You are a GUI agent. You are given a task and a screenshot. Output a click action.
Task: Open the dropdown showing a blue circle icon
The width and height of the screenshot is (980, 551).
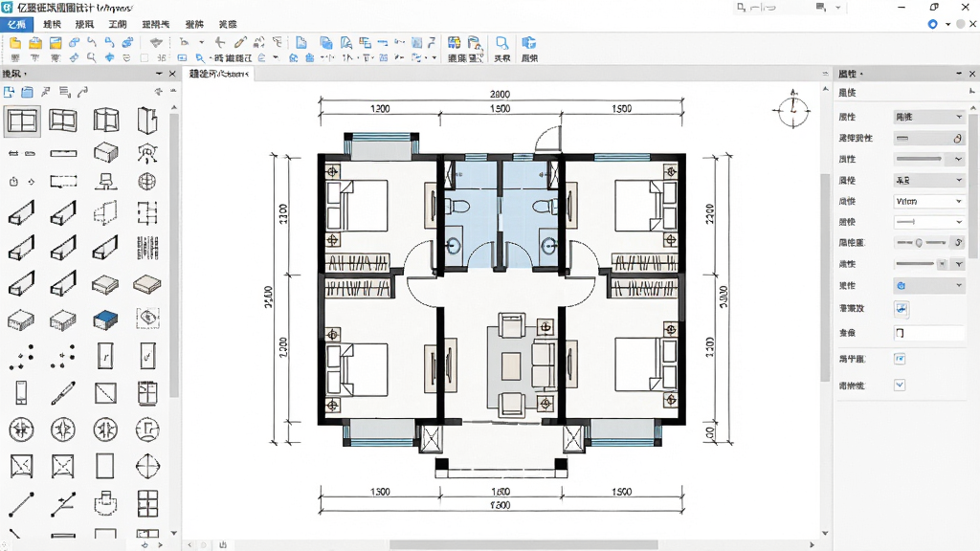(x=928, y=285)
